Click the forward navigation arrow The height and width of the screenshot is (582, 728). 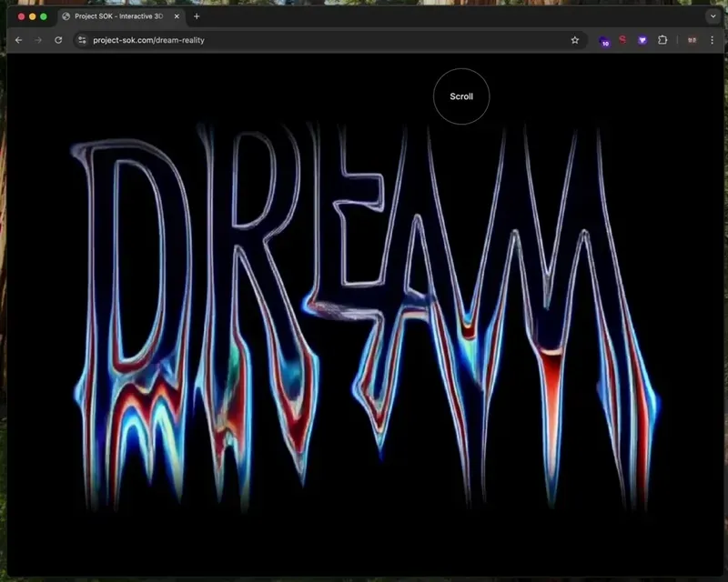pyautogui.click(x=38, y=40)
